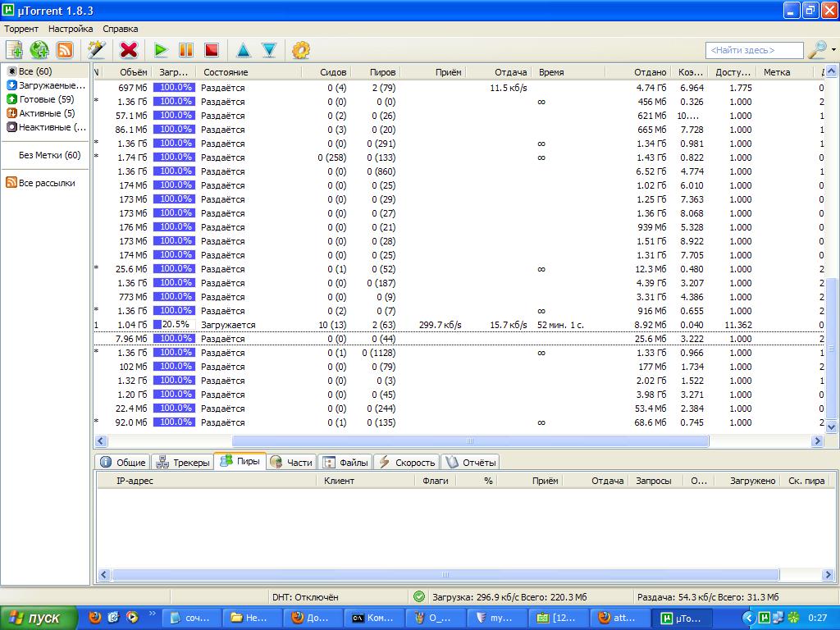Viewport: 840px width, 630px height.
Task: Click the Add Torrent toolbar icon
Action: point(14,50)
